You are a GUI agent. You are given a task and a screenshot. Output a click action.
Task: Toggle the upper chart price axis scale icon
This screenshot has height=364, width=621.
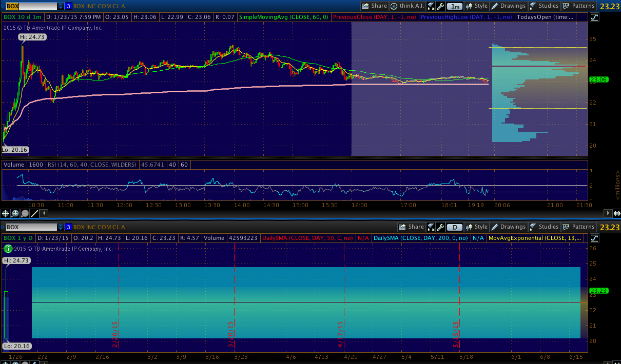(x=594, y=17)
